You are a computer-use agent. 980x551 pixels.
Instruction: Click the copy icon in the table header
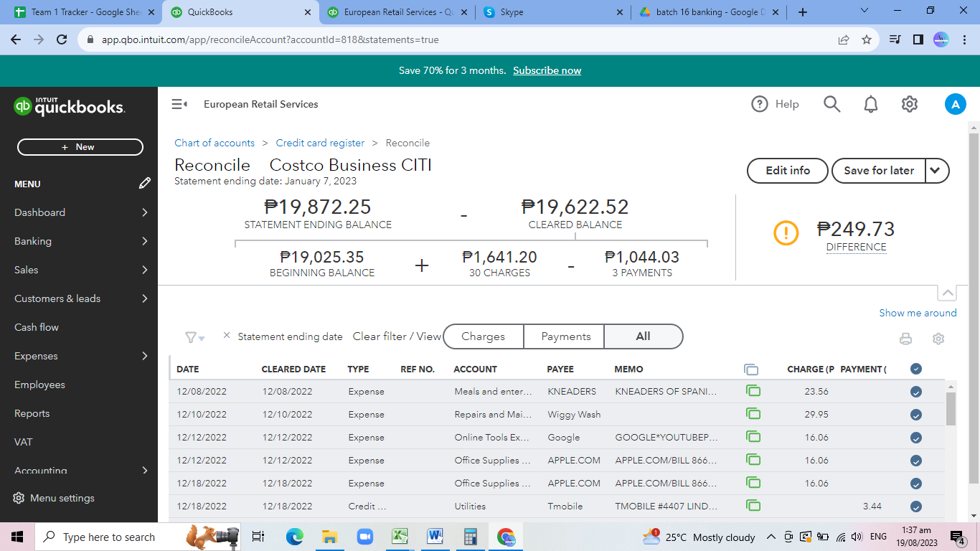(751, 369)
